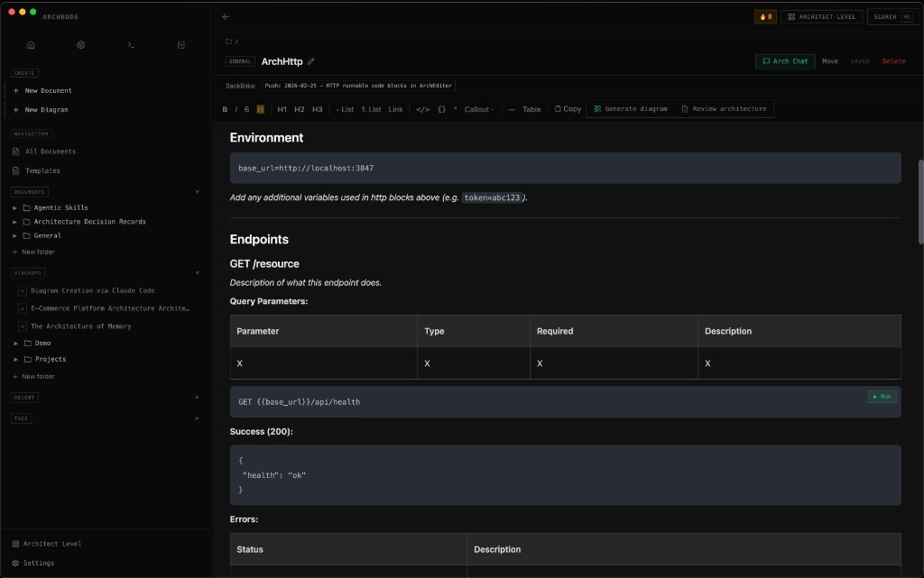Open Architect Level in sidebar footer
The image size is (924, 578).
click(x=47, y=545)
